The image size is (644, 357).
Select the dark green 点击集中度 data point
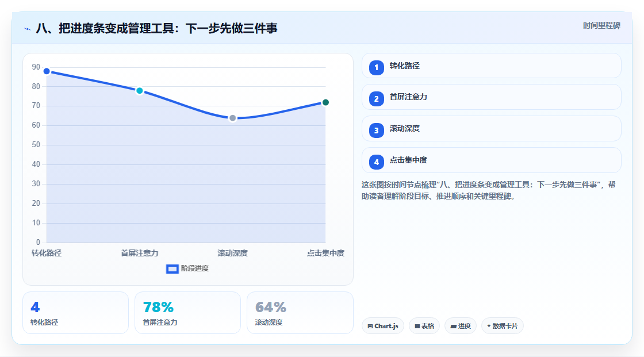point(325,102)
